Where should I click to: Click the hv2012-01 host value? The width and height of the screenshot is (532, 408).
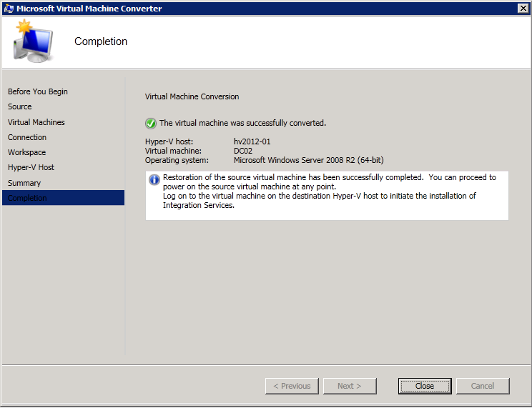pyautogui.click(x=252, y=141)
